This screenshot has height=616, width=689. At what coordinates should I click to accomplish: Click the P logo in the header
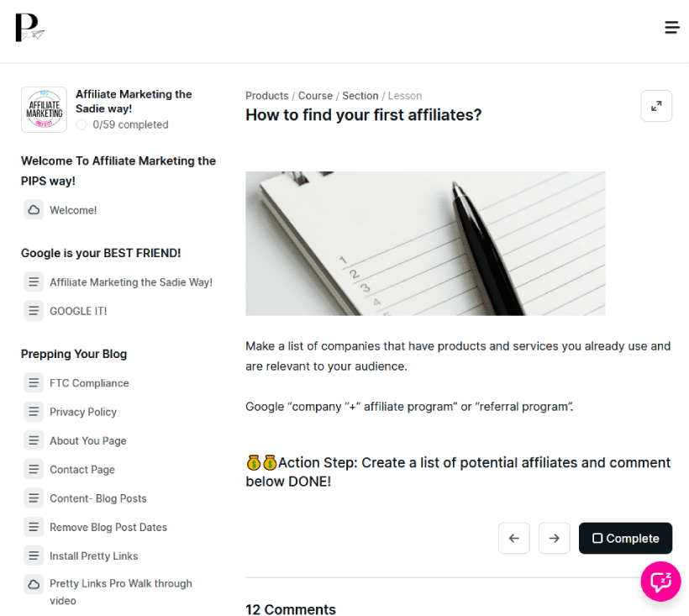click(x=30, y=28)
